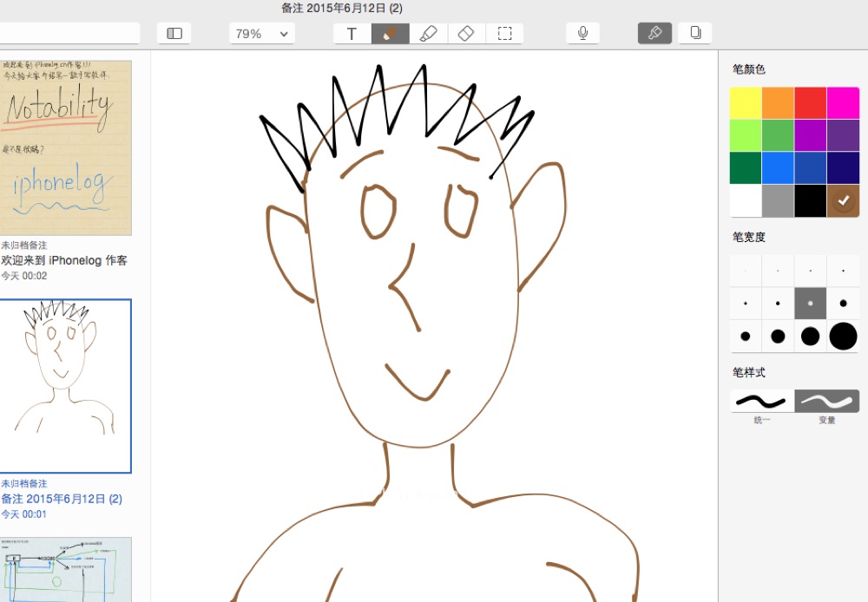Choose the smallest pen width dot

(x=746, y=271)
